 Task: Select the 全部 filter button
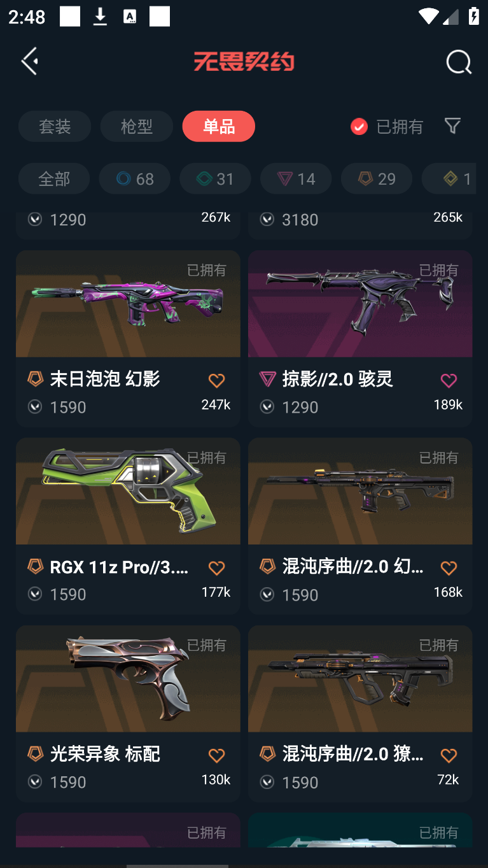tap(54, 179)
